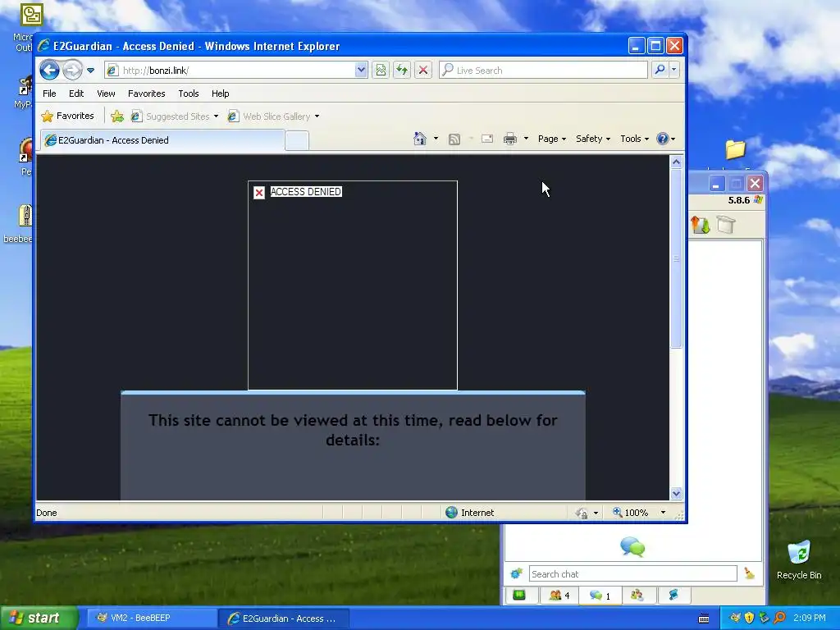Select the BeeBEEP users tab showing 4

click(559, 595)
